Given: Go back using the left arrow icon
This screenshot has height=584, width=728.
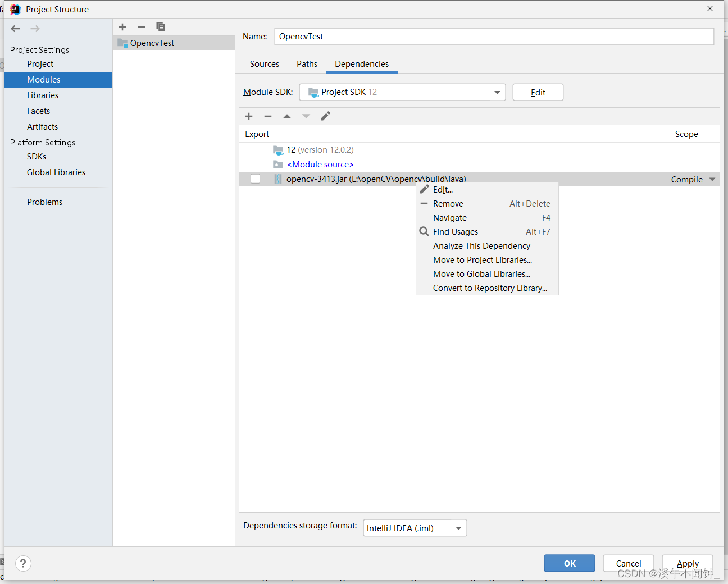Looking at the screenshot, I should coord(16,29).
